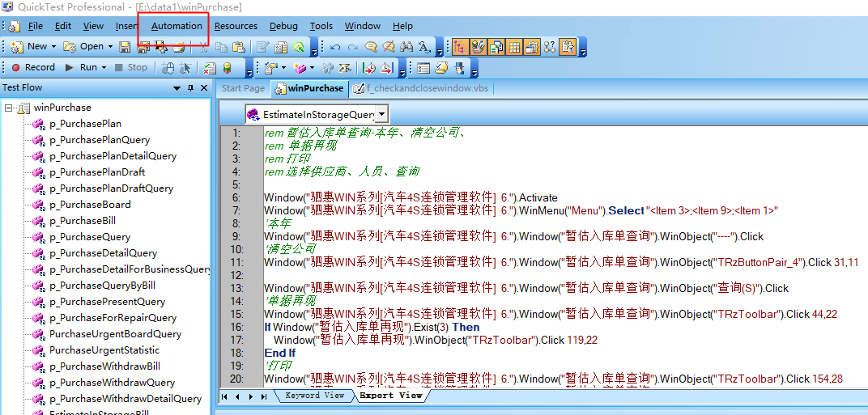Click line number 13 in the editor
Image resolution: width=868 pixels, height=415 pixels.
[236, 288]
